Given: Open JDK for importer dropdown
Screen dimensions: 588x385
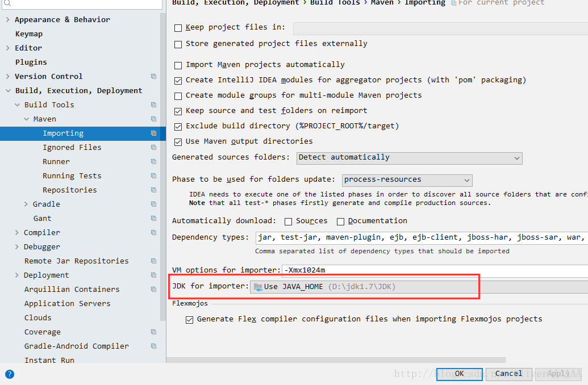Looking at the screenshot, I should point(419,287).
